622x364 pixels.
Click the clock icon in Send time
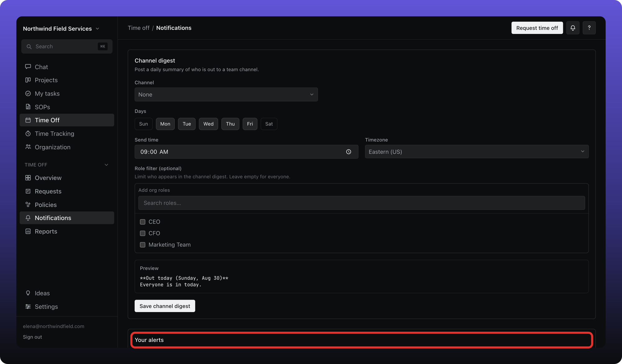(349, 152)
